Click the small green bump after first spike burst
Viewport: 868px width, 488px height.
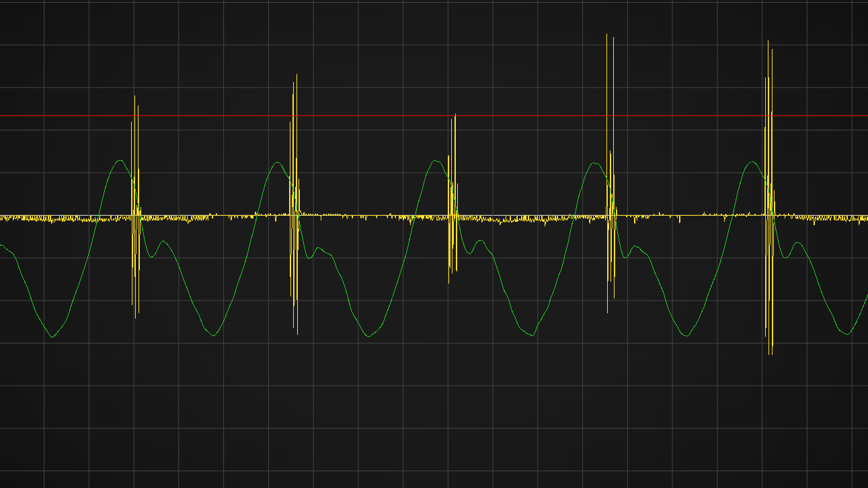[x=162, y=241]
